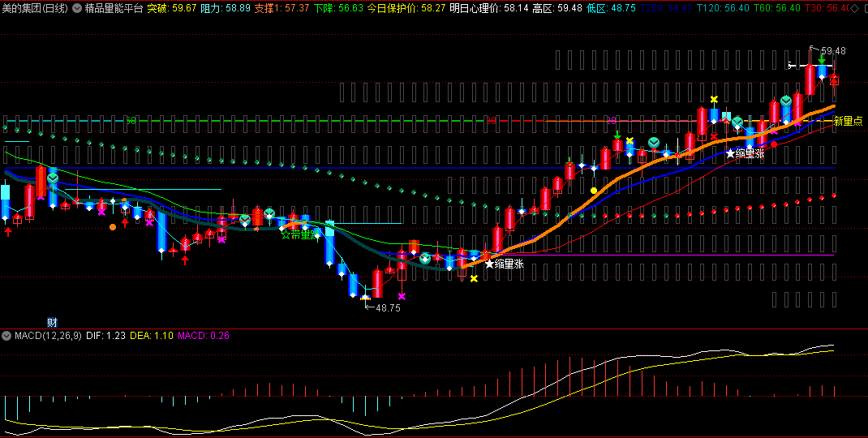Click the orange dot signal marker

click(113, 227)
